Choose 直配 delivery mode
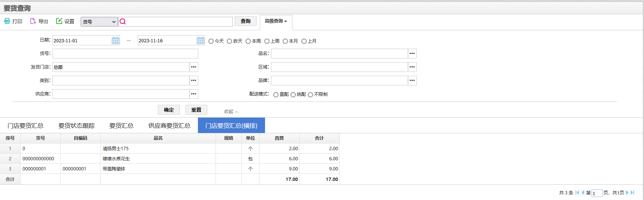Viewport: 644px width, 200px height. [x=276, y=95]
